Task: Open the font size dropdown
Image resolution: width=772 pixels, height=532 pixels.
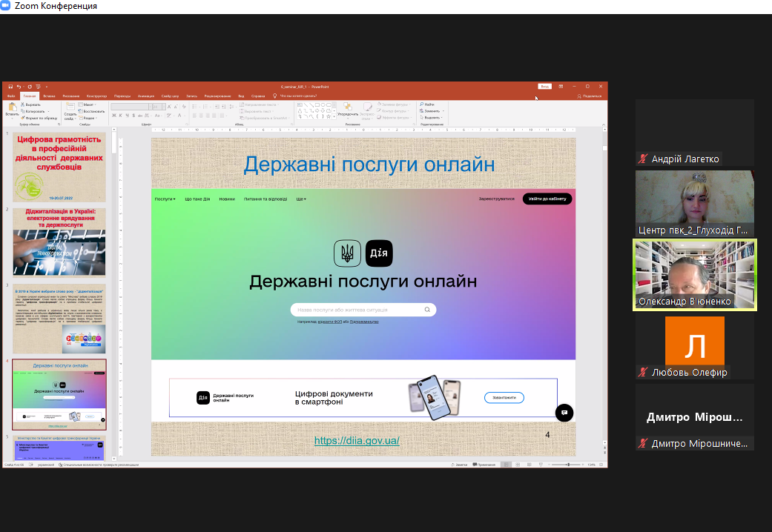Action: click(x=164, y=106)
